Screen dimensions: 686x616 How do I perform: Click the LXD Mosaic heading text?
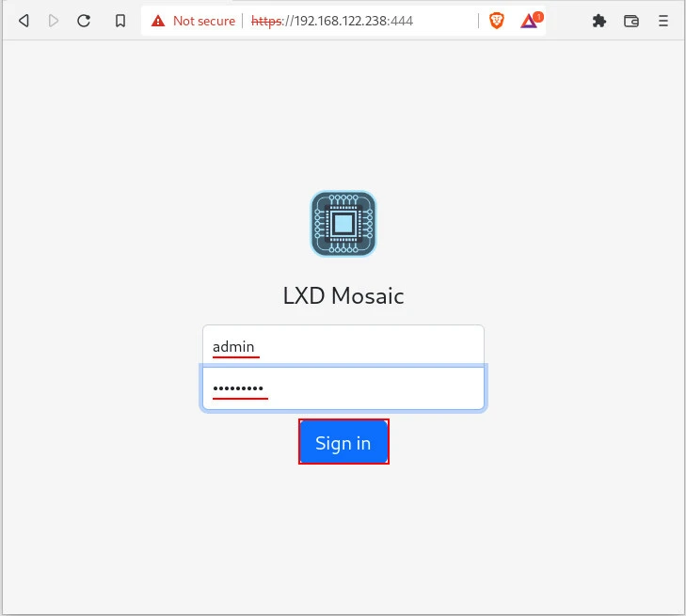pyautogui.click(x=343, y=296)
